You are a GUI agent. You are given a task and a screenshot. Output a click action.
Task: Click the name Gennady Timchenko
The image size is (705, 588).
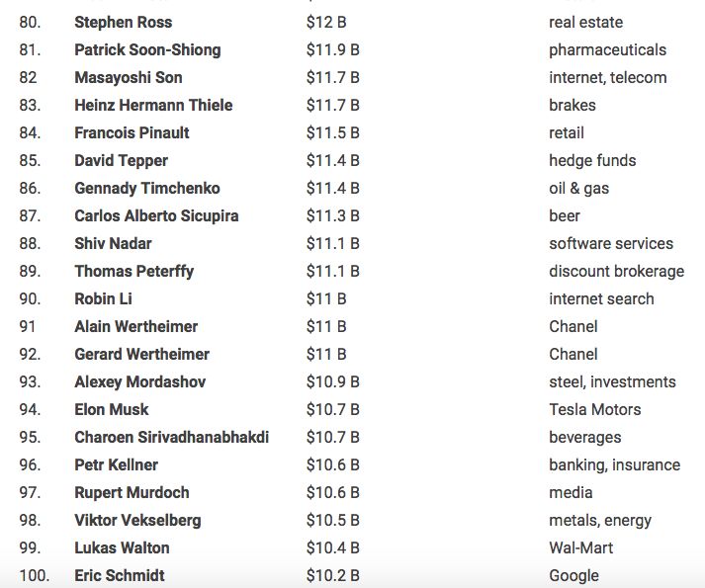[147, 188]
